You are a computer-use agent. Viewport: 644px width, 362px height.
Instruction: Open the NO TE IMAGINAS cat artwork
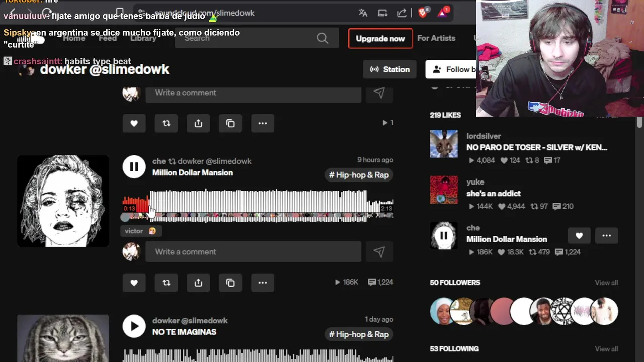63,338
